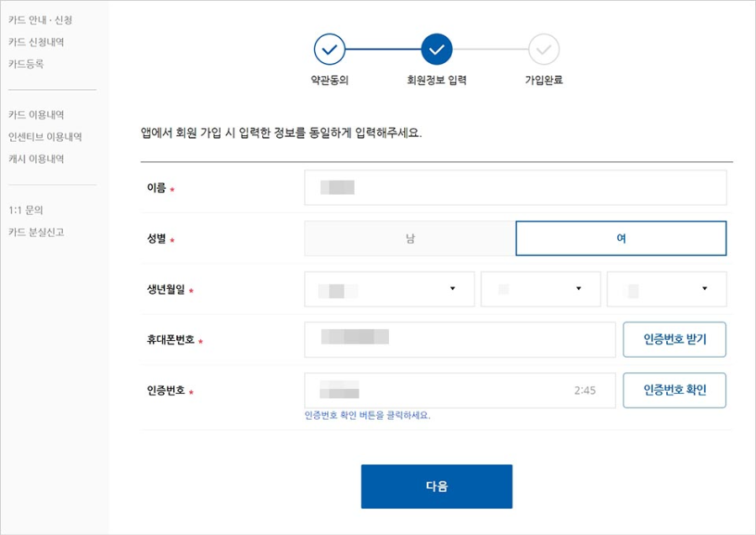Open the birth day dropdown
Viewport: 756px width, 535px height.
coord(666,289)
